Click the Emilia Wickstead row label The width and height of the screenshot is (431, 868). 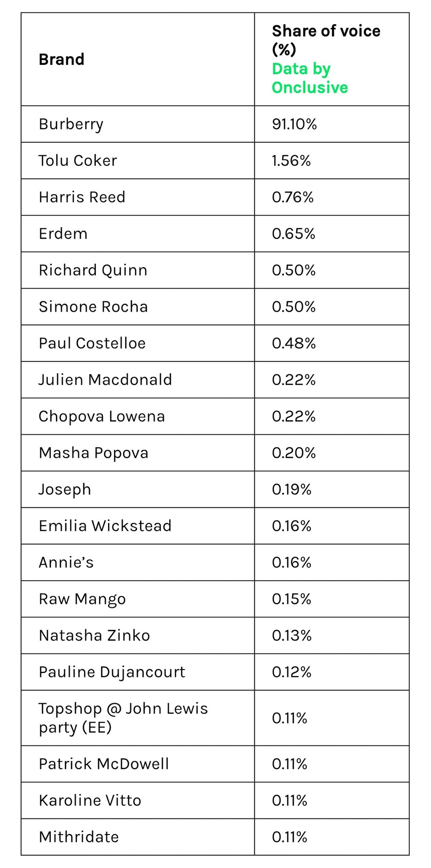point(105,526)
